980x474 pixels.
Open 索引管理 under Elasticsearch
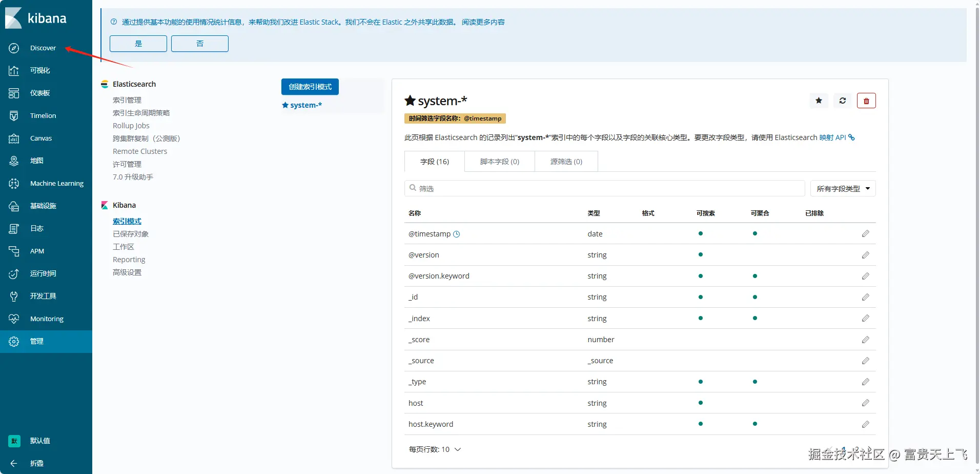click(x=127, y=100)
